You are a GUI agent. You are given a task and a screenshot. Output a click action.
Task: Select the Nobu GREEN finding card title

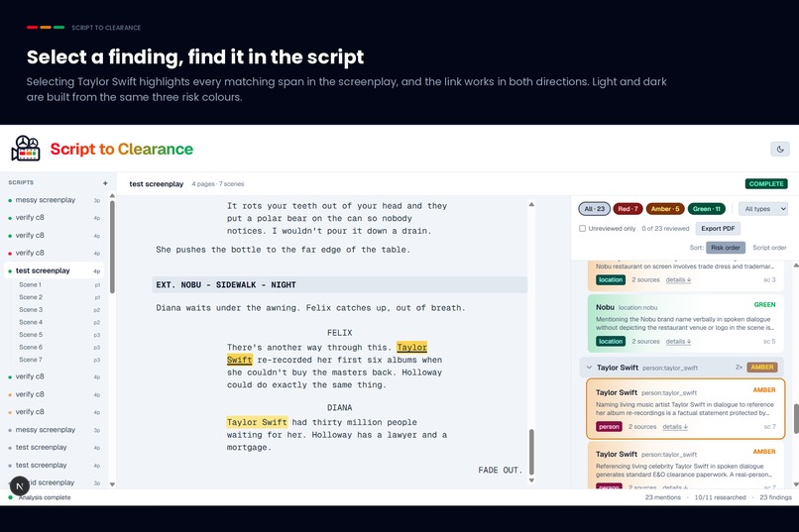[x=605, y=307]
